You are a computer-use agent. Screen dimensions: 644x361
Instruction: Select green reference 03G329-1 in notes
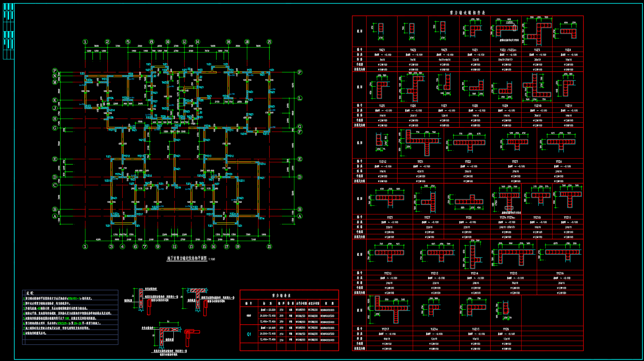(63, 323)
